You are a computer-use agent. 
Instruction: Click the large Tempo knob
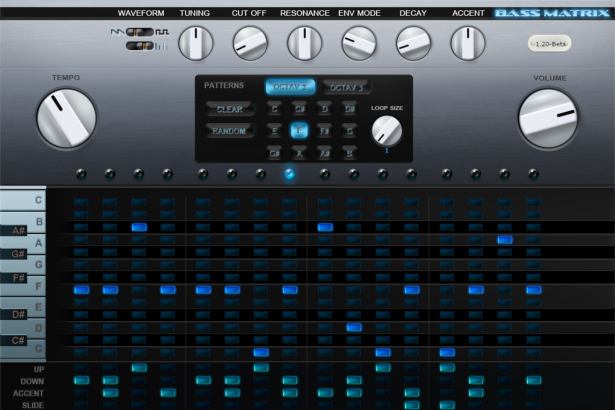point(66,118)
